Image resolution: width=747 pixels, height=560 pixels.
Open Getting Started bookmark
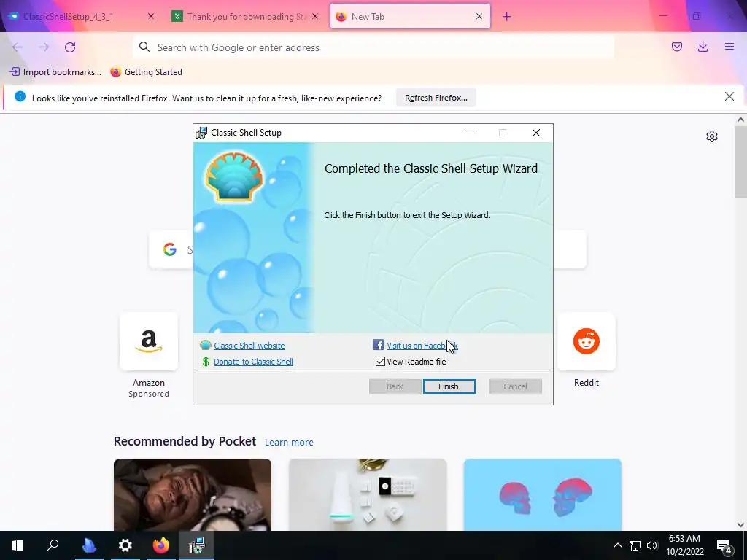[147, 72]
